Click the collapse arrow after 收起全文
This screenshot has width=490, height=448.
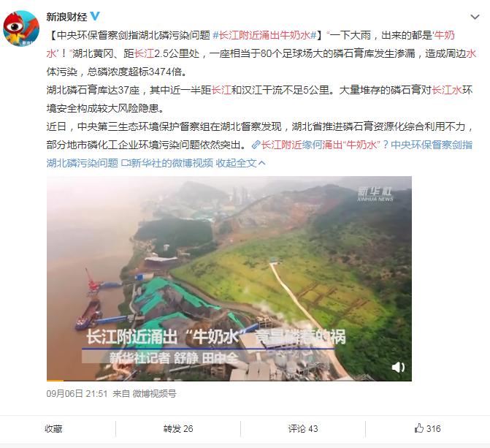[x=262, y=163]
